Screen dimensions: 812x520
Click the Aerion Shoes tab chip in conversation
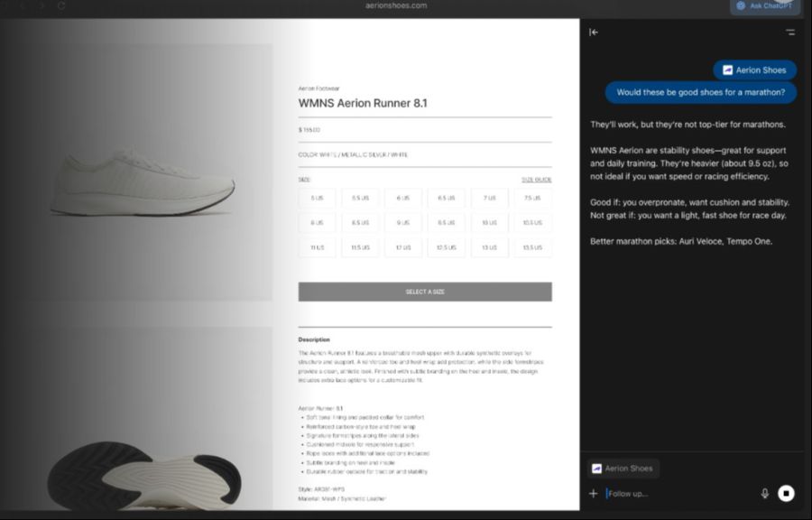tap(754, 70)
